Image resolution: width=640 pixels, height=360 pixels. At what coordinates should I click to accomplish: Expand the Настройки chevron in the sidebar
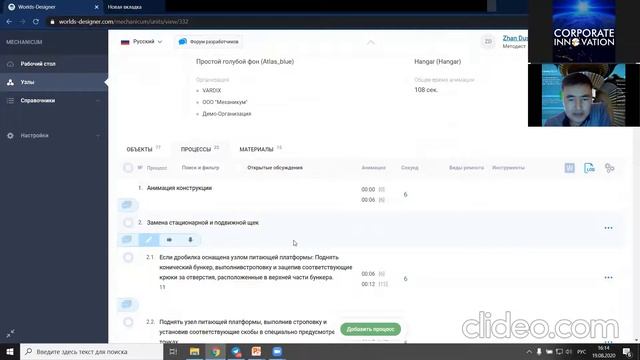(x=98, y=136)
